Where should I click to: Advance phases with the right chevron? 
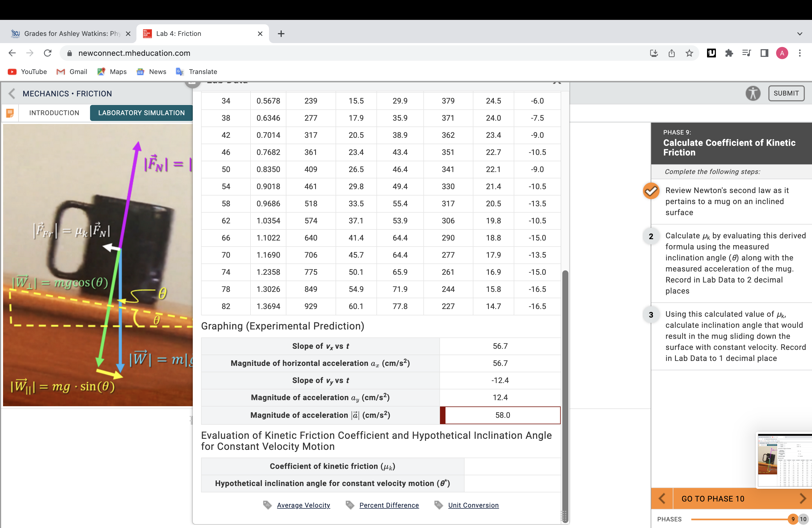click(x=802, y=498)
